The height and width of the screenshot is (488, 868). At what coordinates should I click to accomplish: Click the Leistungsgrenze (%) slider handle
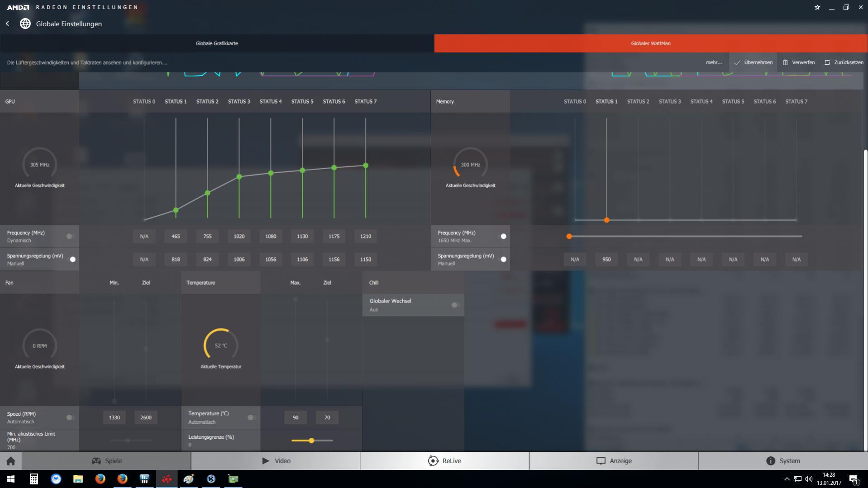pos(311,440)
